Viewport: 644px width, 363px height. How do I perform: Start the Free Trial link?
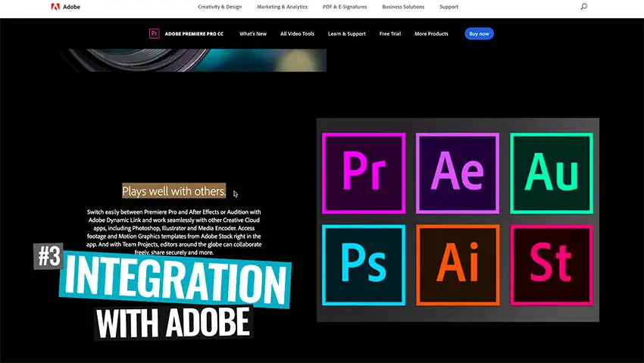pos(390,33)
